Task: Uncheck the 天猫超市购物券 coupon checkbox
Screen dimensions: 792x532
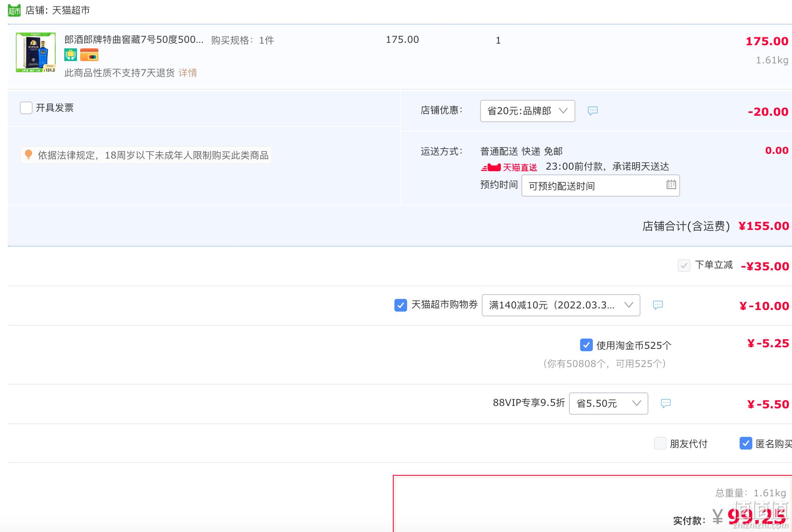Action: point(400,305)
